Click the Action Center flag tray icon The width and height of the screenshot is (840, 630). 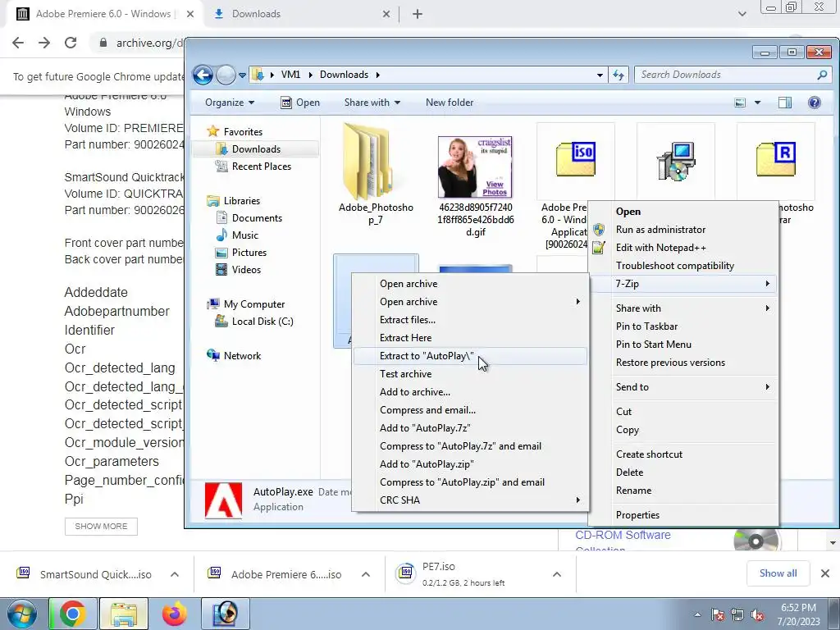click(717, 615)
